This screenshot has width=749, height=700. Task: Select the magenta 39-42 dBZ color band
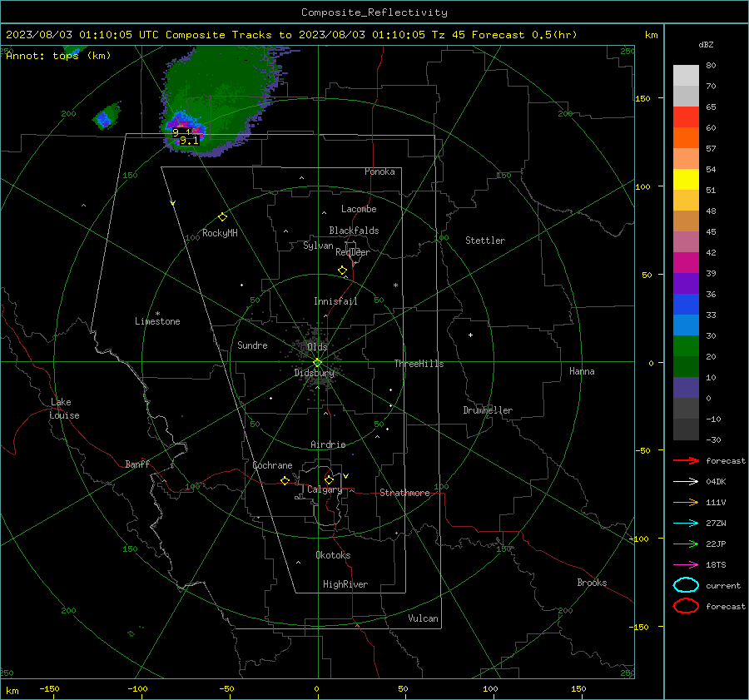coord(686,263)
